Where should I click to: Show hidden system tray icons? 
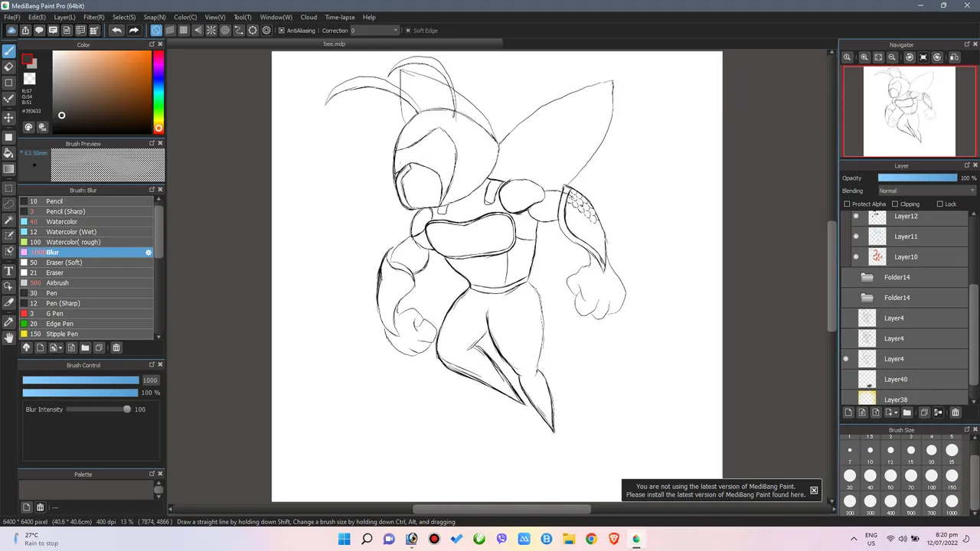click(854, 539)
